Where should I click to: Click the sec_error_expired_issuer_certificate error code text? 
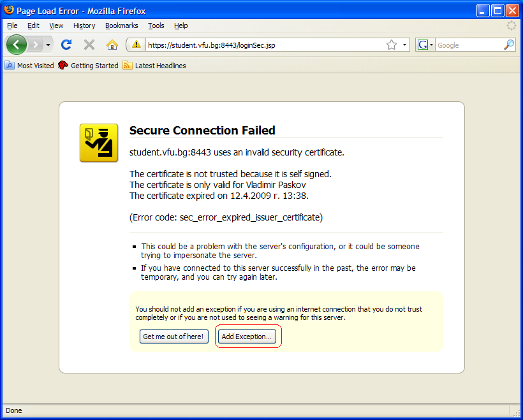[x=250, y=218]
